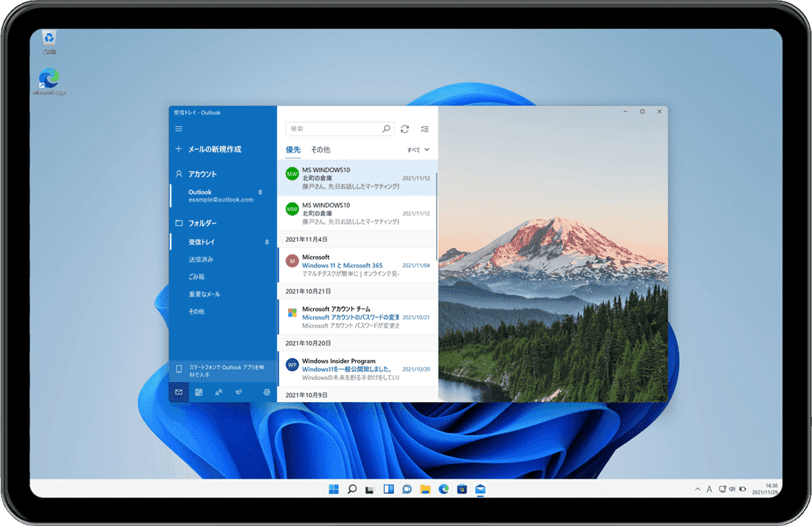
Task: Click the IME input mode A indicator
Action: click(709, 489)
